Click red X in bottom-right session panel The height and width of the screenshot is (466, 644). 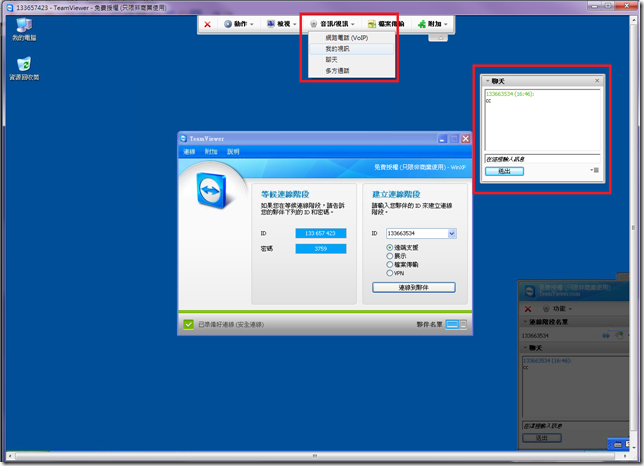click(x=528, y=309)
